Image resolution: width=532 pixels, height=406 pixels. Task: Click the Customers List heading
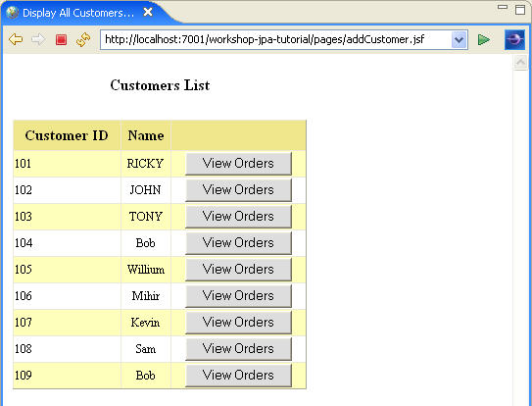(x=160, y=85)
